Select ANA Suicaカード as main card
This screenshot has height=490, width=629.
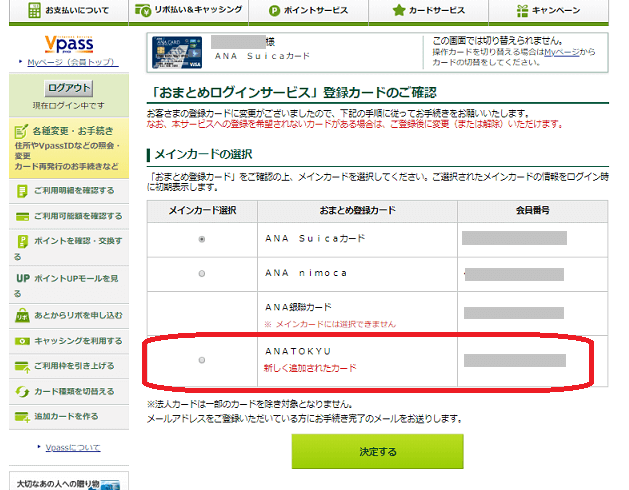click(x=202, y=239)
